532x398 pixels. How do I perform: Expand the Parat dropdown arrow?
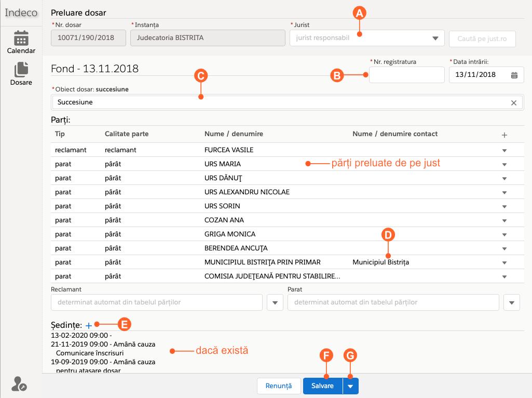[x=511, y=302]
